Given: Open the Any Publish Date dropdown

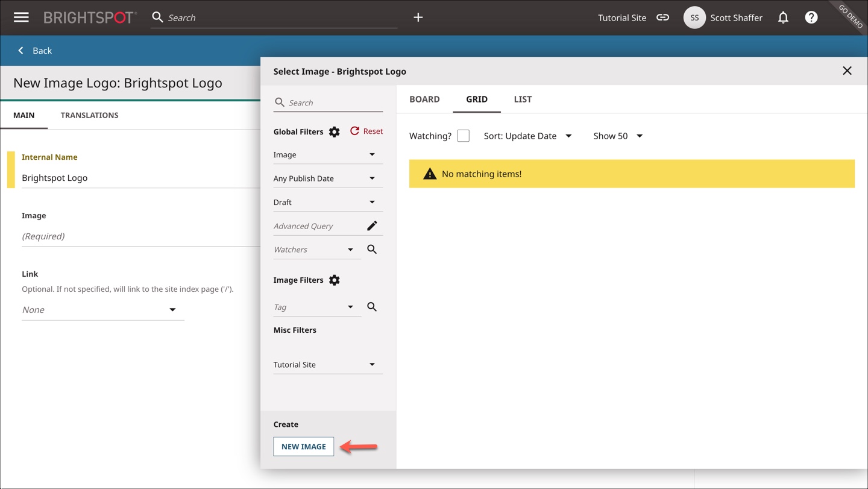Looking at the screenshot, I should coord(328,178).
